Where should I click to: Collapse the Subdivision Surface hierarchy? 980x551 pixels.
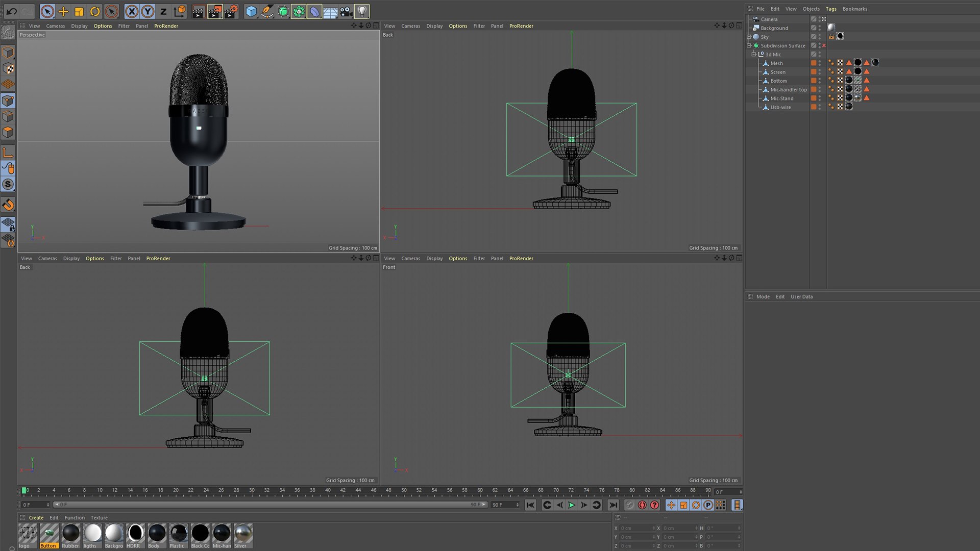pyautogui.click(x=749, y=45)
